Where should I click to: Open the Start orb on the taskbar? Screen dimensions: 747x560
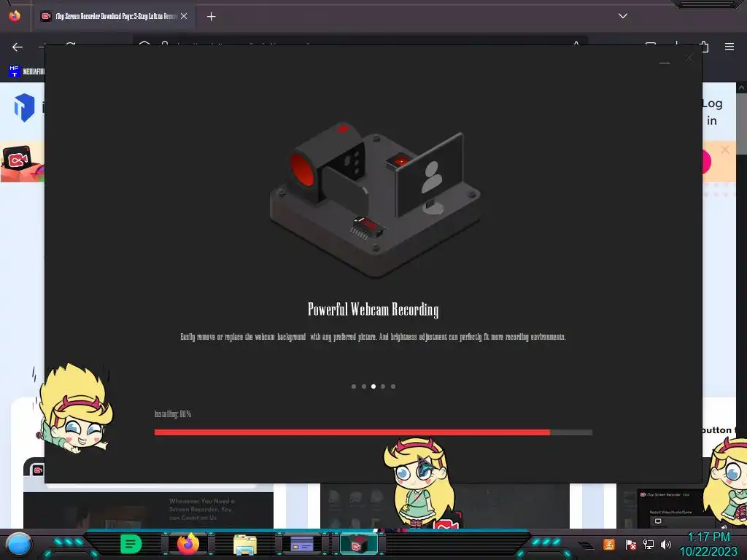[x=18, y=544]
